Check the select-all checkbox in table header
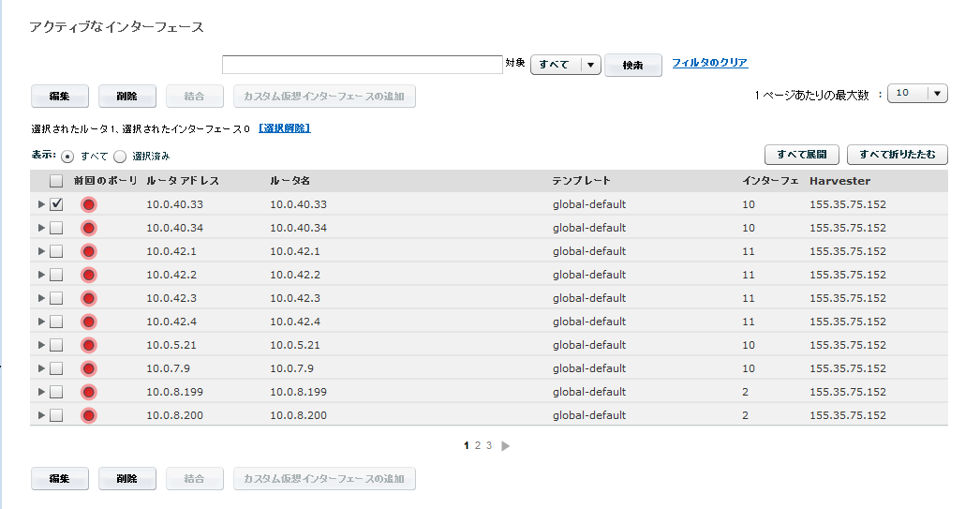980x509 pixels. click(56, 181)
